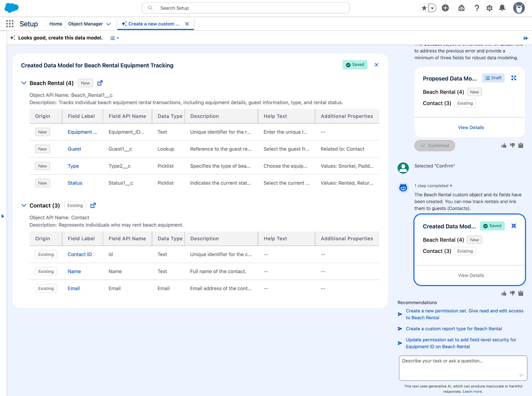Viewport: 532px width, 396px height.
Task: Choose the update permission set field-level security recommendation
Action: [461, 343]
